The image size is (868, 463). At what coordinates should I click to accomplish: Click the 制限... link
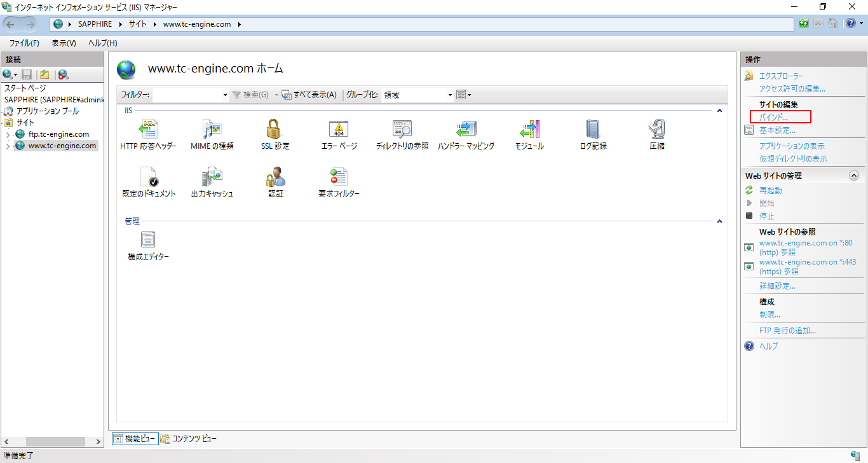[x=770, y=314]
